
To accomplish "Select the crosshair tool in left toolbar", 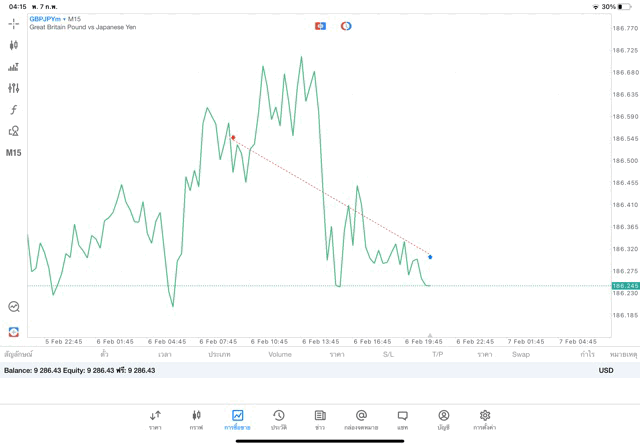I will click(x=14, y=22).
